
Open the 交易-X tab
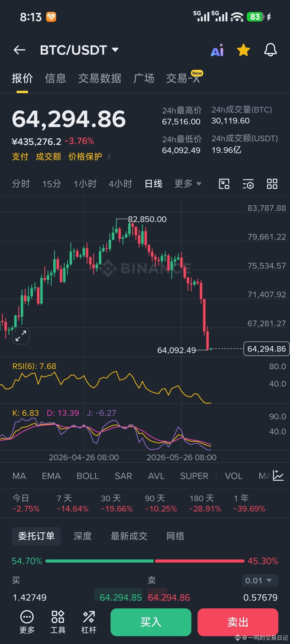[184, 78]
